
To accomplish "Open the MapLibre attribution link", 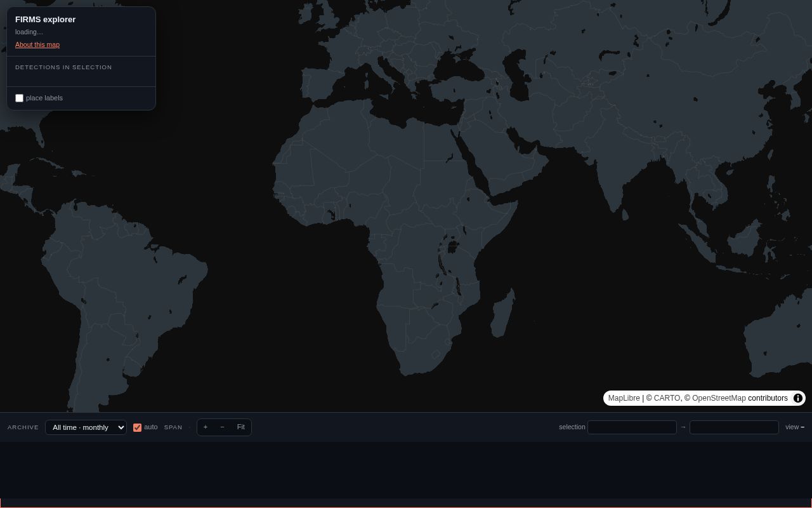I will [624, 398].
